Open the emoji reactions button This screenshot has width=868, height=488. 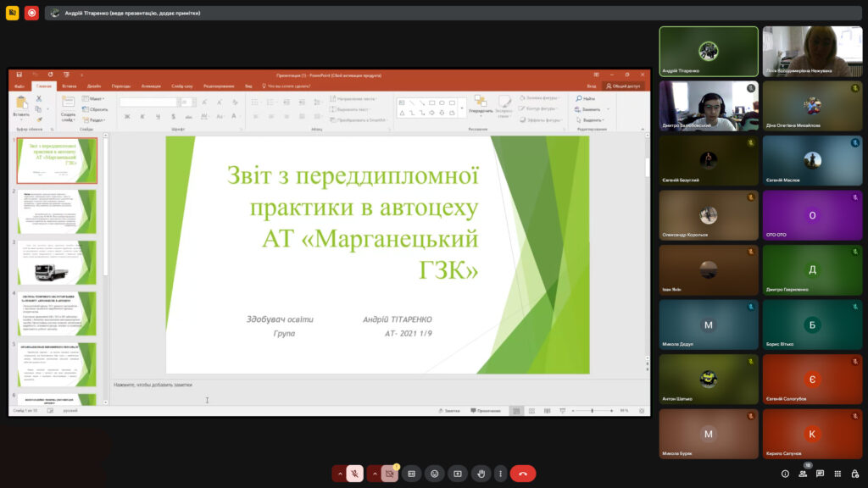click(435, 474)
